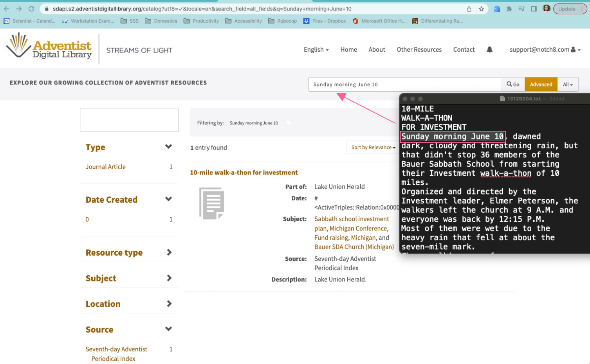Click the 13129204.txt window title
Image resolution: width=590 pixels, height=364 pixels.
pyautogui.click(x=524, y=99)
